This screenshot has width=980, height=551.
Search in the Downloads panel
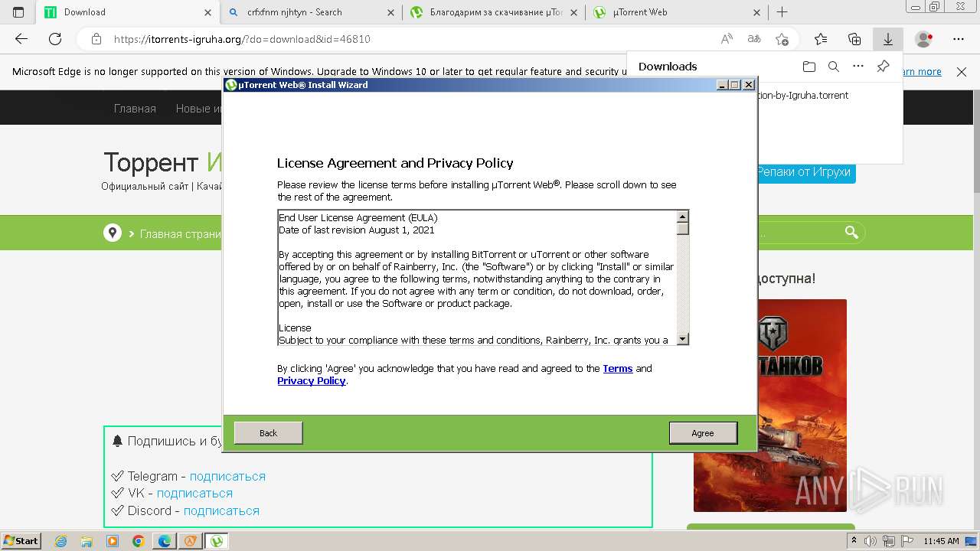834,67
